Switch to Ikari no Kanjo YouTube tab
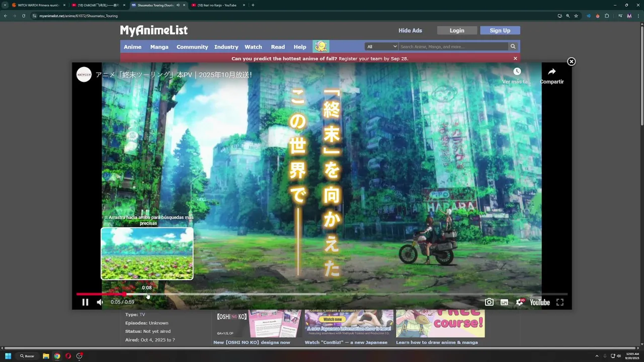The image size is (644, 362). pos(218,5)
